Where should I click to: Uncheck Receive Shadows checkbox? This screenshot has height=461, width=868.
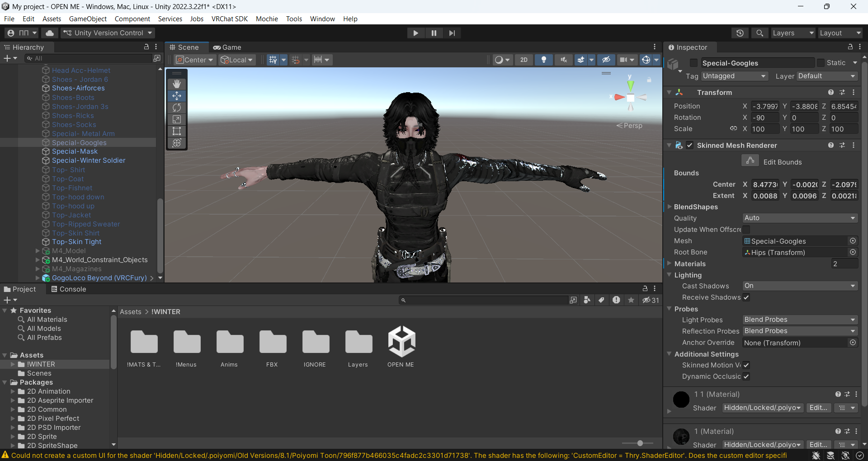746,297
